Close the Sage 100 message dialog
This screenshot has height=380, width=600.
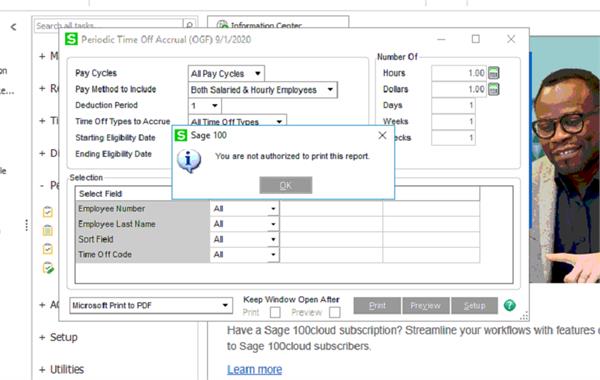(x=382, y=135)
